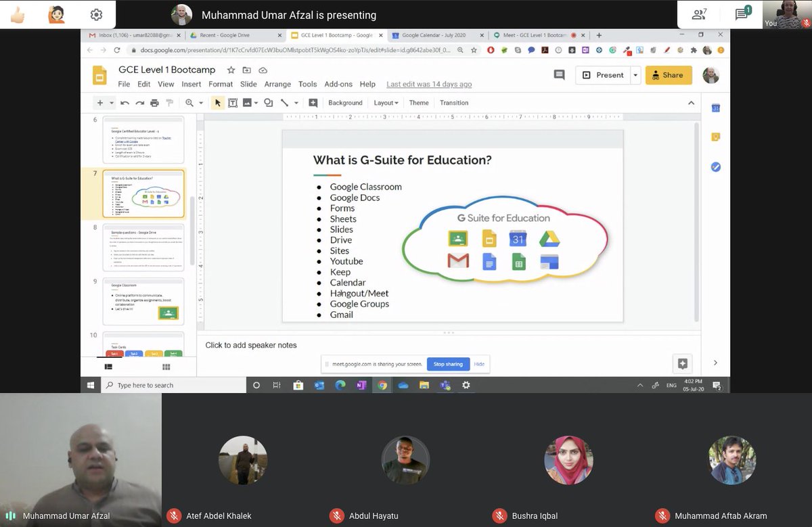Select the cursor Select tool
This screenshot has height=527, width=812.
click(217, 103)
